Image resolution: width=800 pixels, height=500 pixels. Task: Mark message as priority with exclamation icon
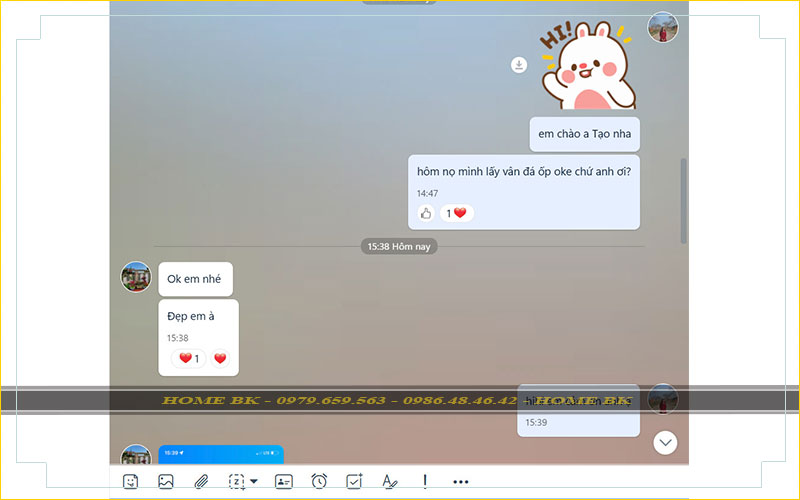pyautogui.click(x=425, y=481)
